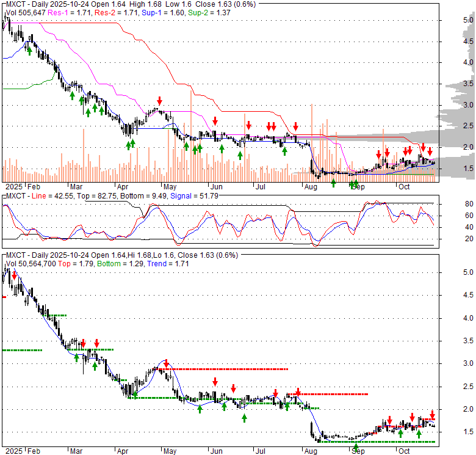Click the green up arrow in mid-August, top chart
The image size is (476, 455).
[333, 183]
